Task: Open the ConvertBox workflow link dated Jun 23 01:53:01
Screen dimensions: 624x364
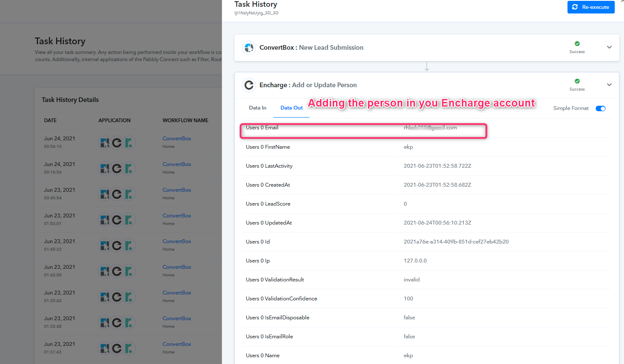Action: click(177, 216)
